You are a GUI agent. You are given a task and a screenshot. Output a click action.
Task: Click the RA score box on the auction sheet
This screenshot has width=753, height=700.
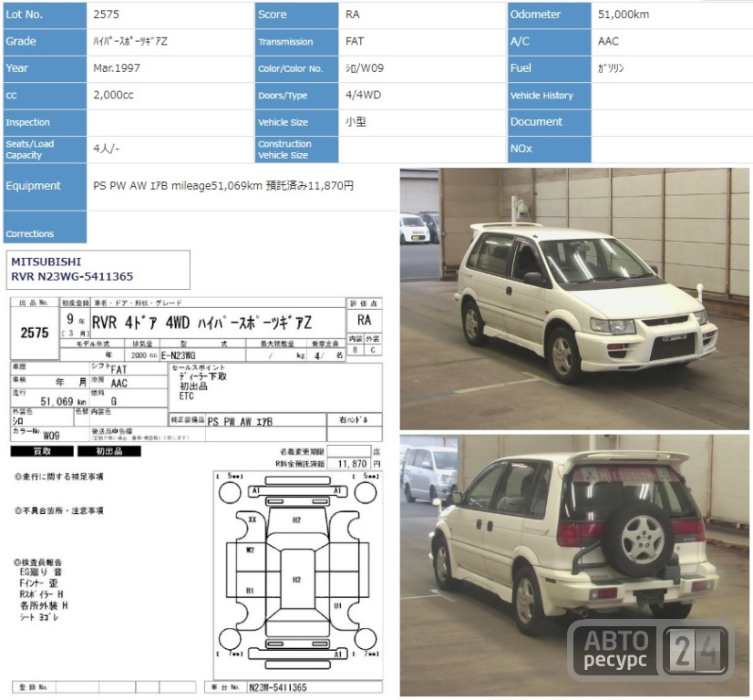click(364, 320)
